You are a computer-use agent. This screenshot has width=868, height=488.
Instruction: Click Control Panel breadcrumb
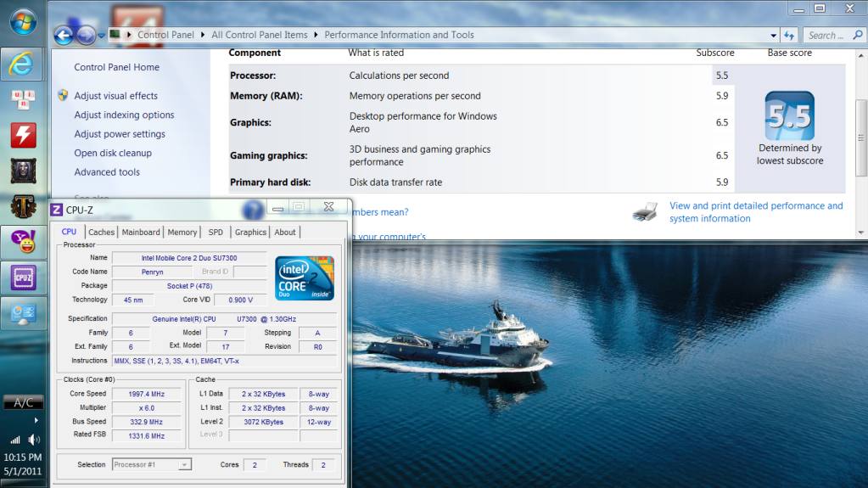pos(165,35)
